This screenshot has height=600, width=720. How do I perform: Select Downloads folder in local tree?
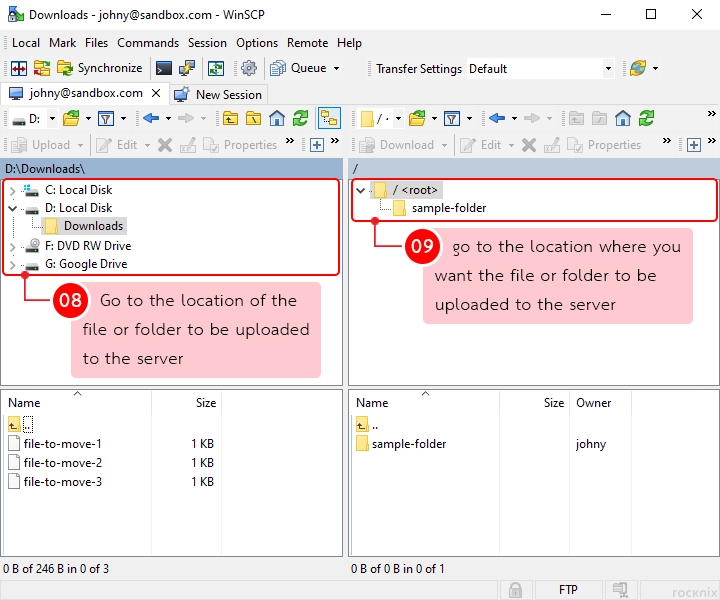tap(84, 226)
